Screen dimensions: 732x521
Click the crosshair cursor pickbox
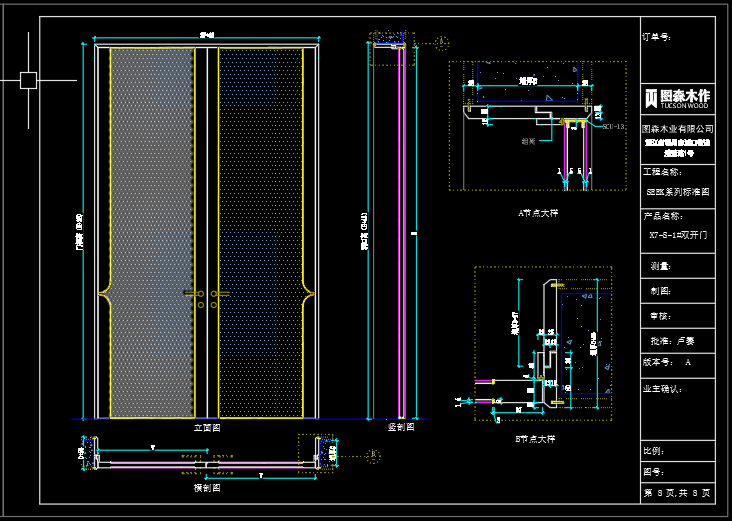28,80
